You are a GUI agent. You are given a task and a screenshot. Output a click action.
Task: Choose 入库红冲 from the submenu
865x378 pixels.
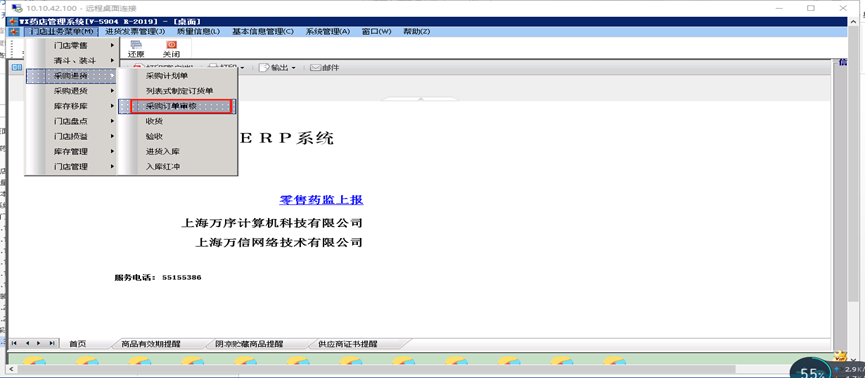click(x=178, y=166)
